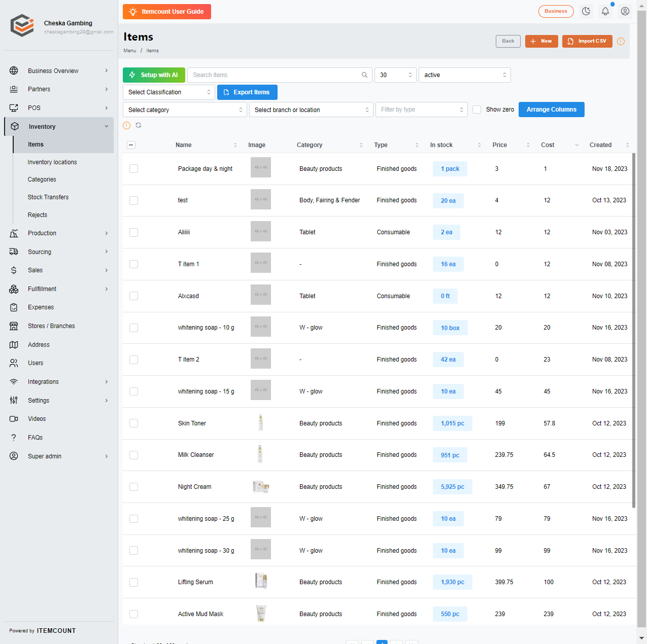
Task: Click the Partners sidebar icon
Action: (14, 89)
